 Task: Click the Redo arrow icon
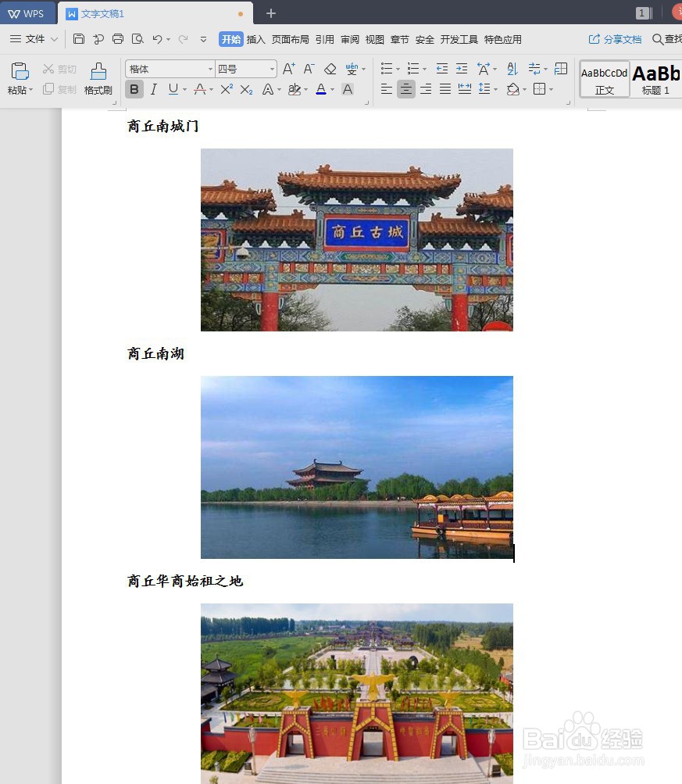(184, 39)
